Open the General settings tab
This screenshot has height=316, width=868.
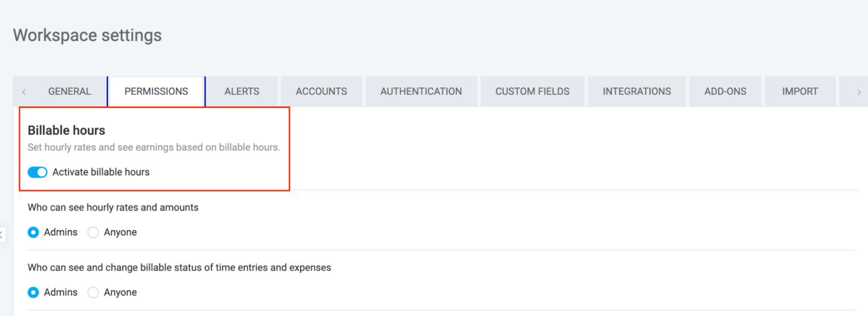(x=70, y=91)
